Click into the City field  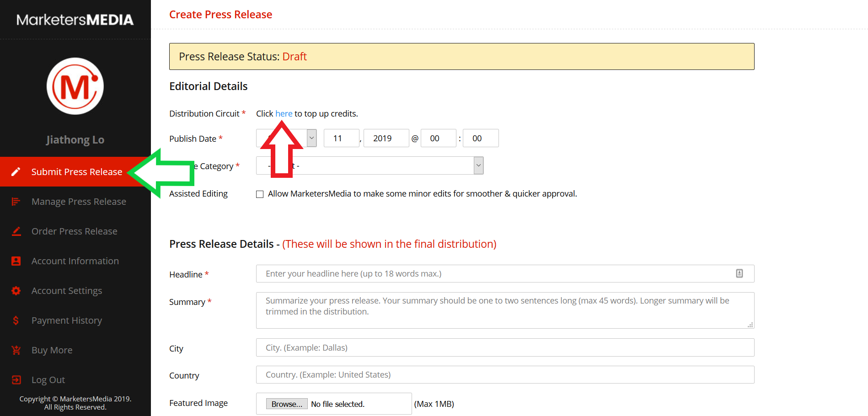coord(505,347)
